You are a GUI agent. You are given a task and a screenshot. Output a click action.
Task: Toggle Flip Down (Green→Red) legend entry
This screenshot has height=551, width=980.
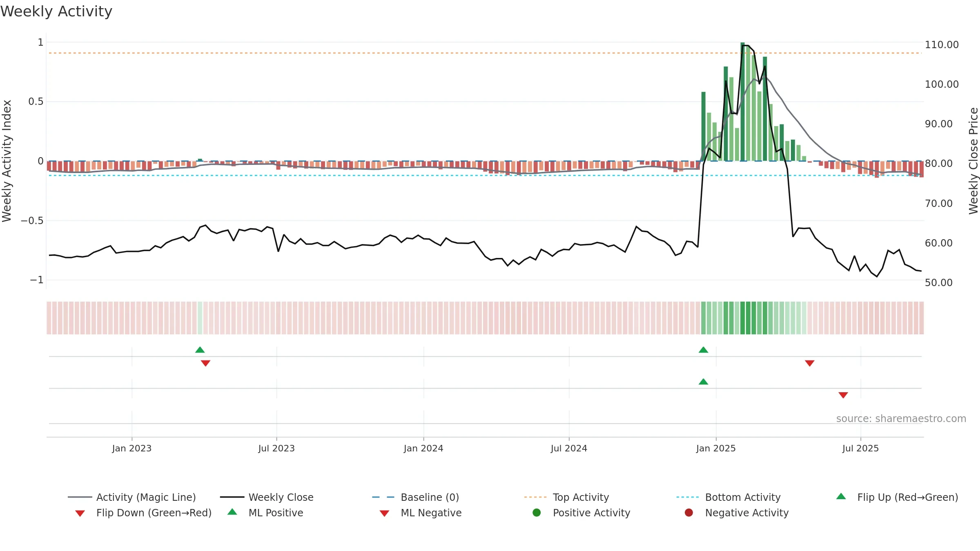click(x=143, y=513)
